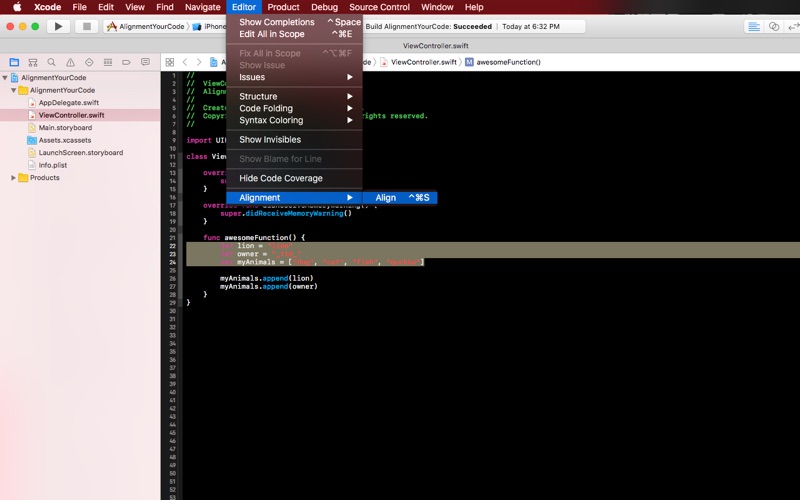Open the related items grid icon

tap(170, 62)
